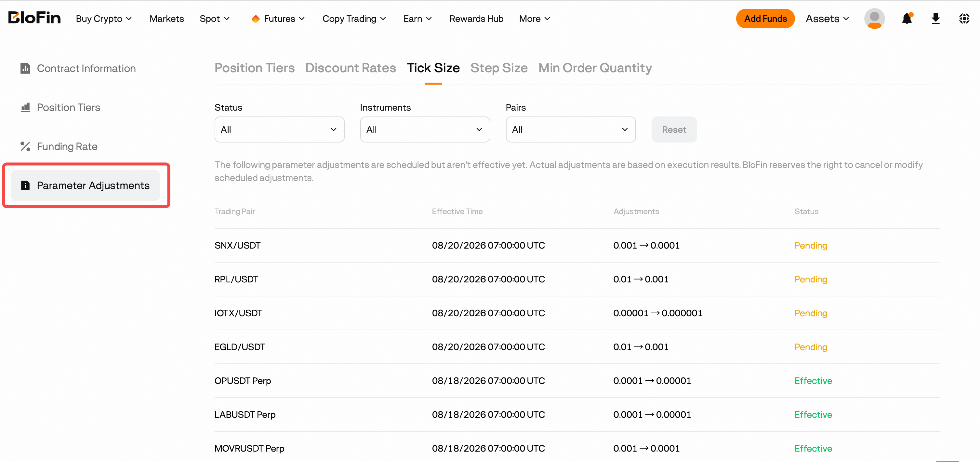Open the Instruments filter dropdown
Screen dimensions: 980x462
click(x=425, y=129)
